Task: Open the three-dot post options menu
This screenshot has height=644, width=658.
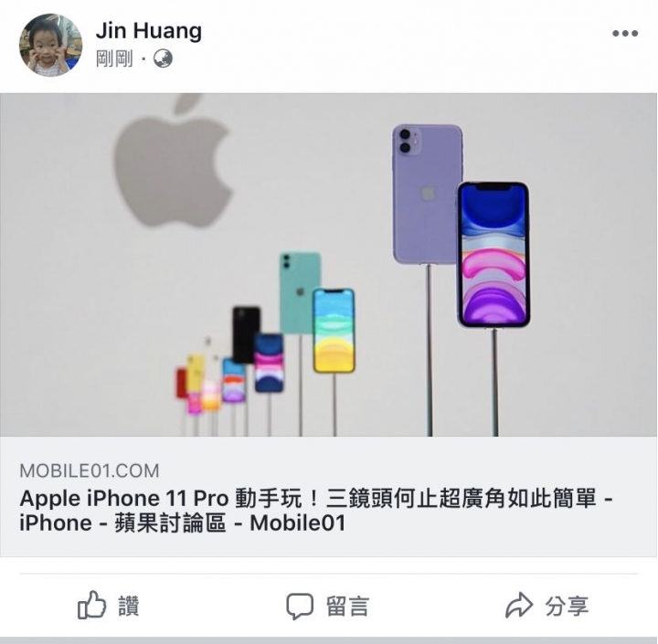Action: coord(625,33)
